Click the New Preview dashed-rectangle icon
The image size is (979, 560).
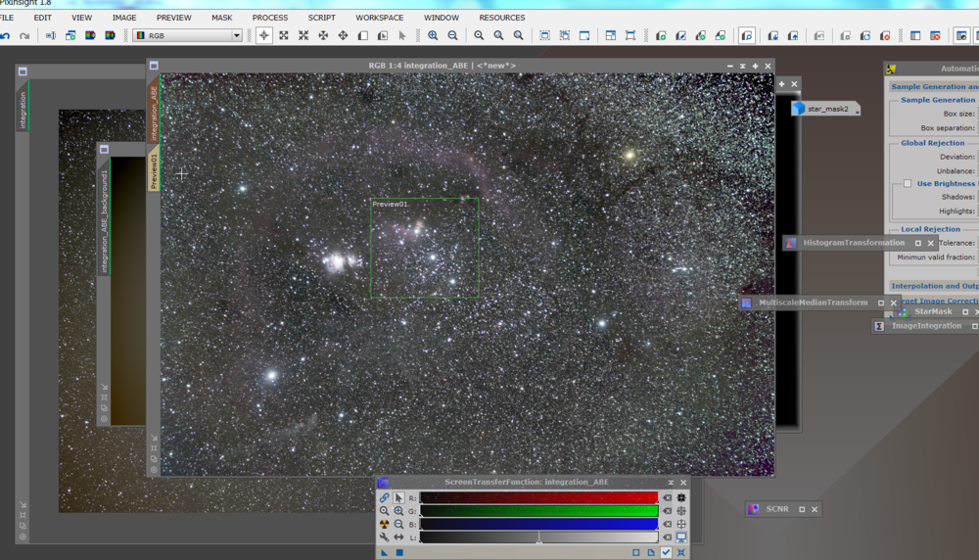click(545, 35)
